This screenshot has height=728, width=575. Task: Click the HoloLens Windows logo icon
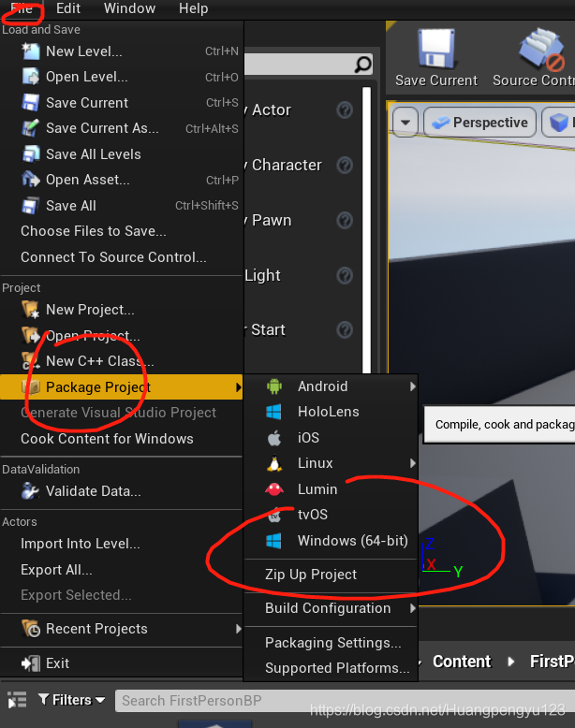273,412
